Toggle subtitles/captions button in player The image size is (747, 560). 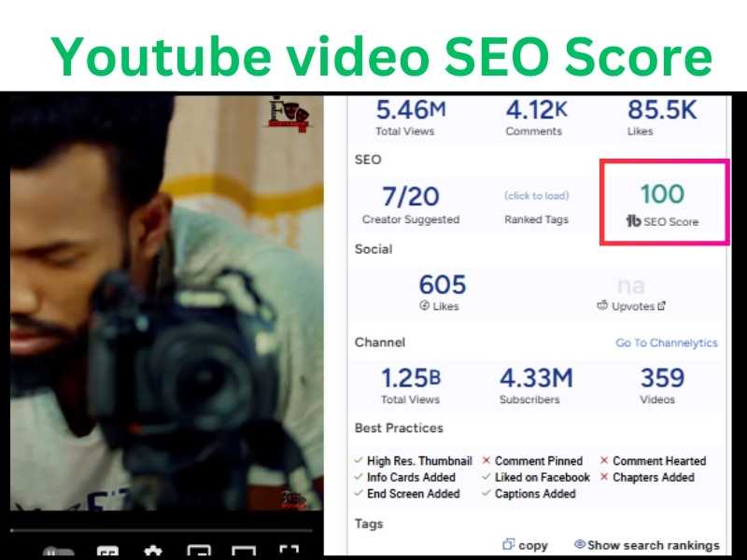[107, 553]
